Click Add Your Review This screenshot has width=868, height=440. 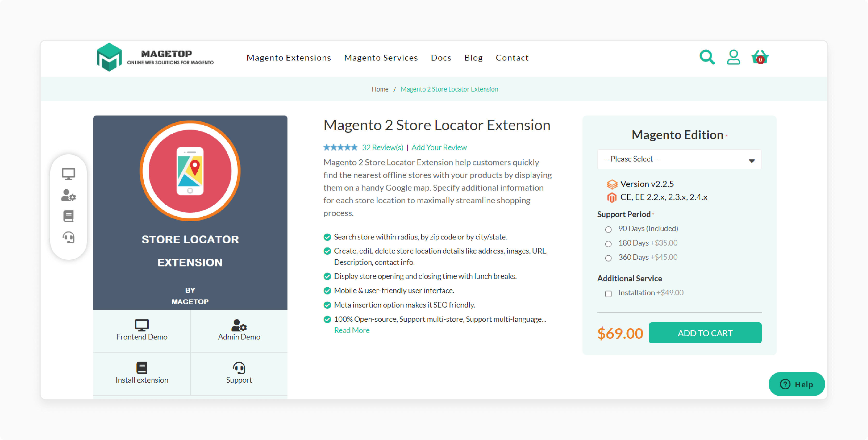[439, 147]
